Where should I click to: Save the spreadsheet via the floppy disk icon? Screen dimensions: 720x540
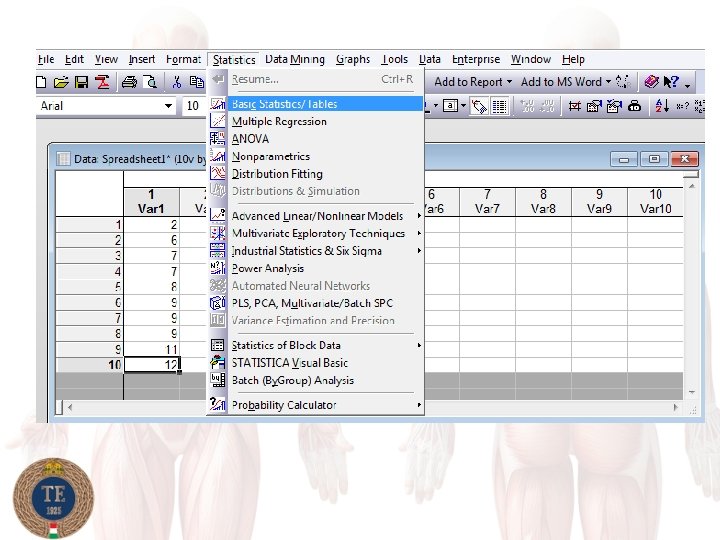click(x=82, y=82)
